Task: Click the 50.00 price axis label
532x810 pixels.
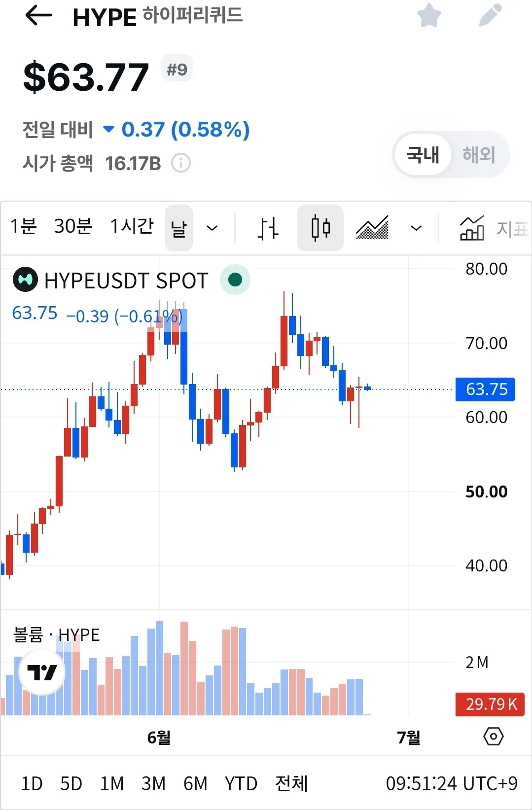Action: tap(486, 492)
